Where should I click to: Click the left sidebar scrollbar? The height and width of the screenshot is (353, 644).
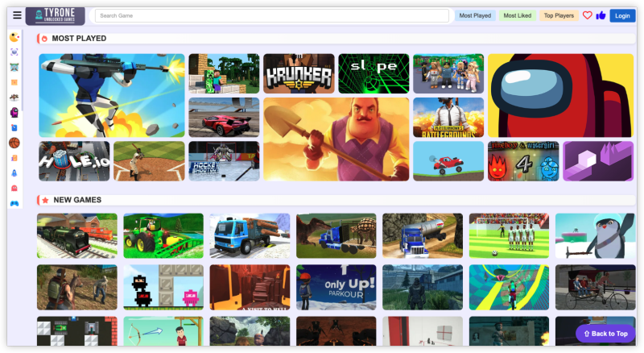[23, 70]
